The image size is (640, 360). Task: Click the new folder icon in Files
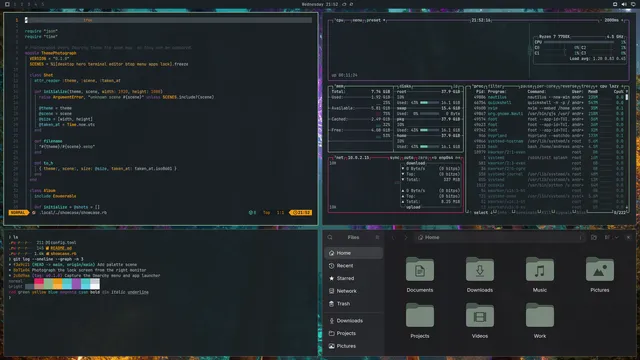click(594, 237)
